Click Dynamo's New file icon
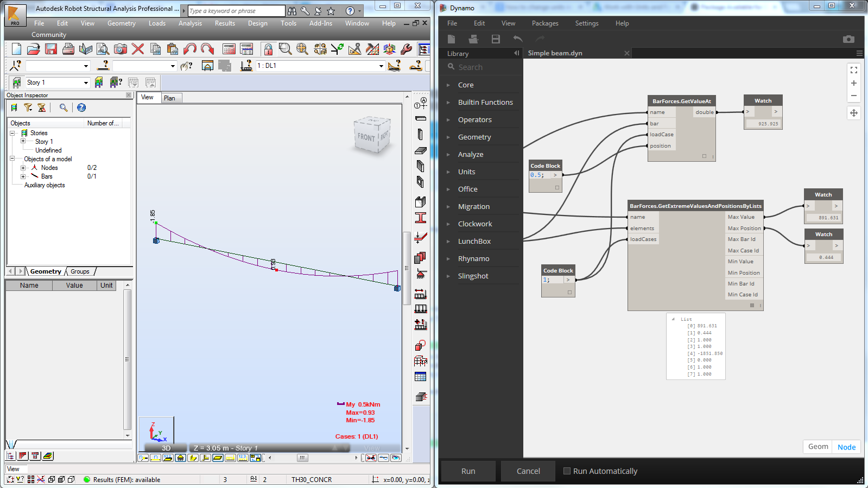The height and width of the screenshot is (488, 868). point(451,39)
